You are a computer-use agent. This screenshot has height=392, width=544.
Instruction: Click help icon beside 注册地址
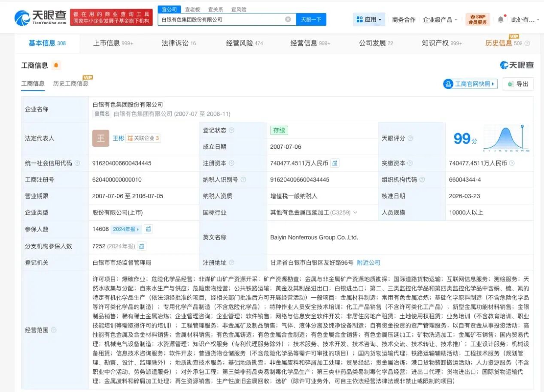(231, 262)
